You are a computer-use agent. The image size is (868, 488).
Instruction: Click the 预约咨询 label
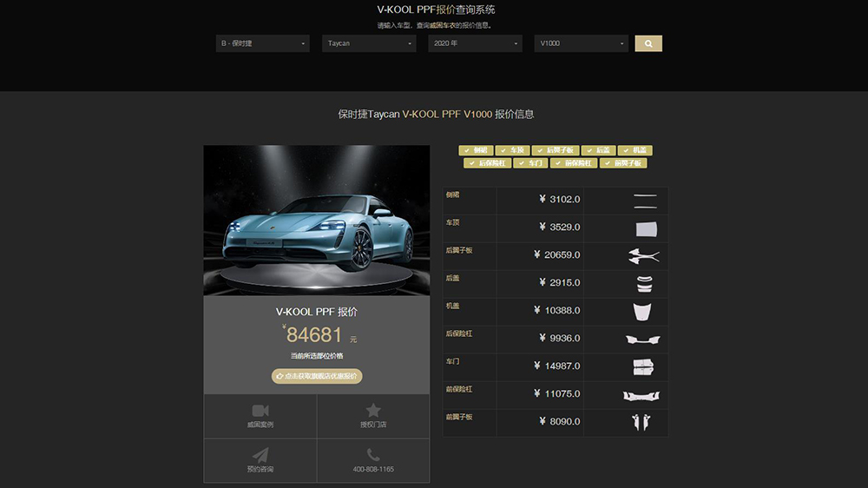(x=260, y=469)
